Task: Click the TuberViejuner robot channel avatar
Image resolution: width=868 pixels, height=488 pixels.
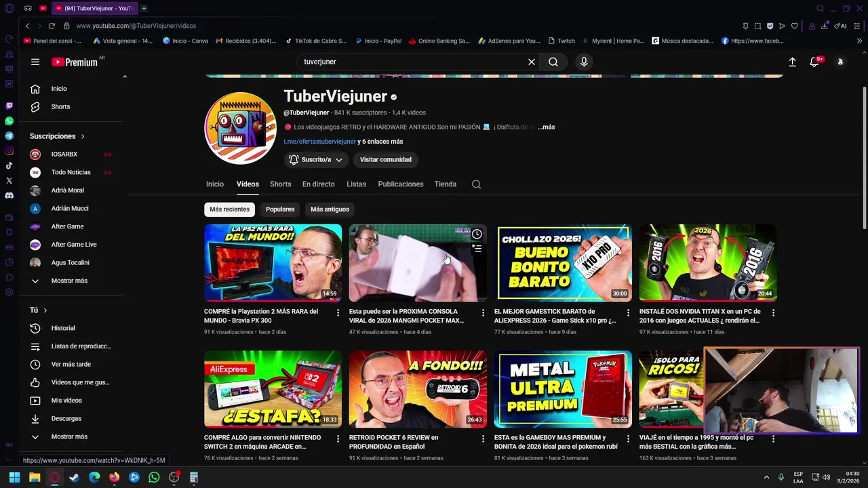Action: point(240,128)
